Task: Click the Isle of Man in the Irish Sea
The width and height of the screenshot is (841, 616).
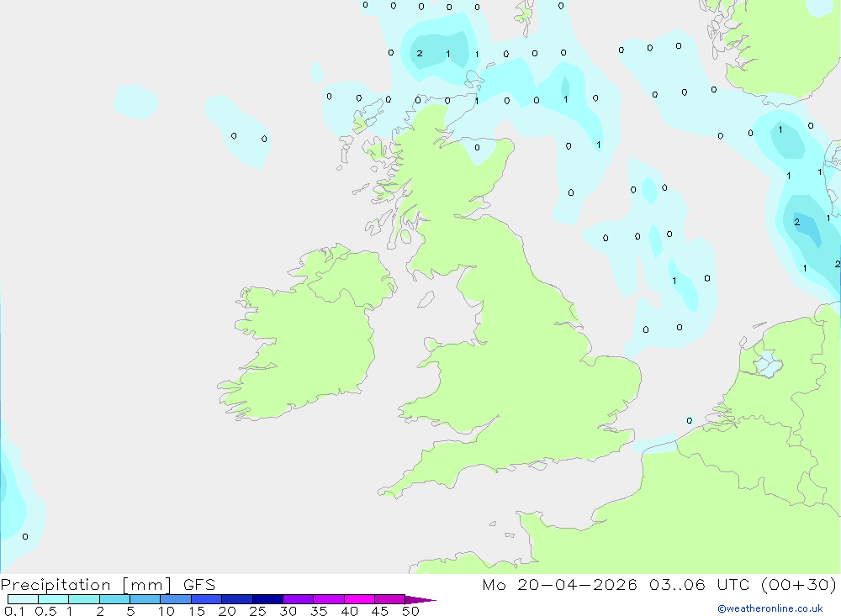Action: [x=426, y=300]
